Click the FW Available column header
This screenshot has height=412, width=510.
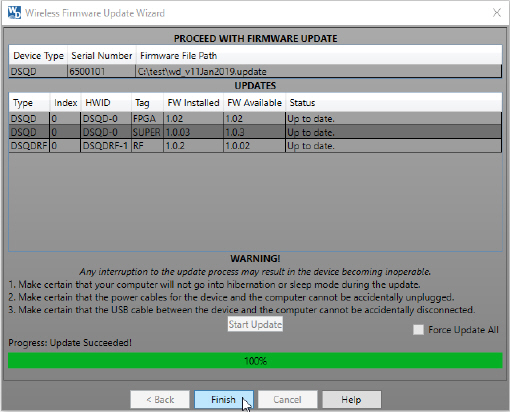click(254, 102)
